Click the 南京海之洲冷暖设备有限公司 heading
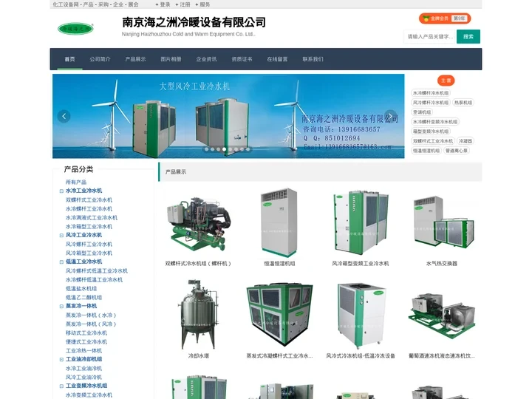Image resolution: width=532 pixels, height=399 pixels. tap(194, 22)
